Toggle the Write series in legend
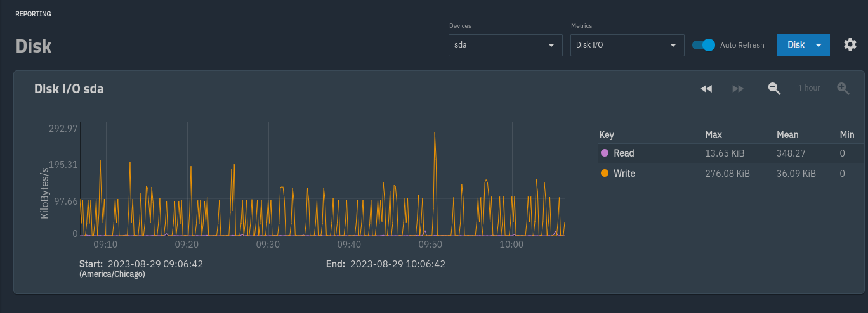Viewport: 868px width, 313px height. (x=624, y=174)
